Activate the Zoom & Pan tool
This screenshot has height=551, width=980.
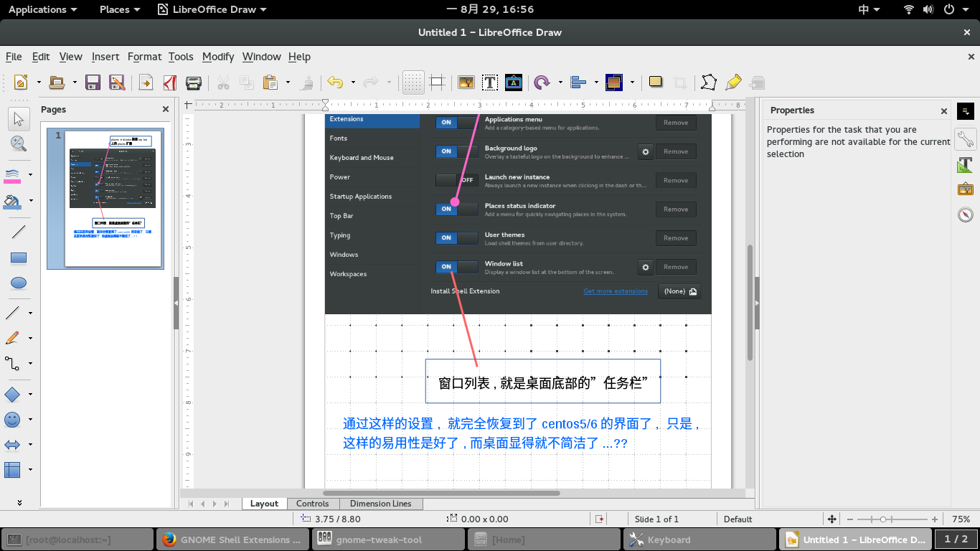tap(19, 143)
